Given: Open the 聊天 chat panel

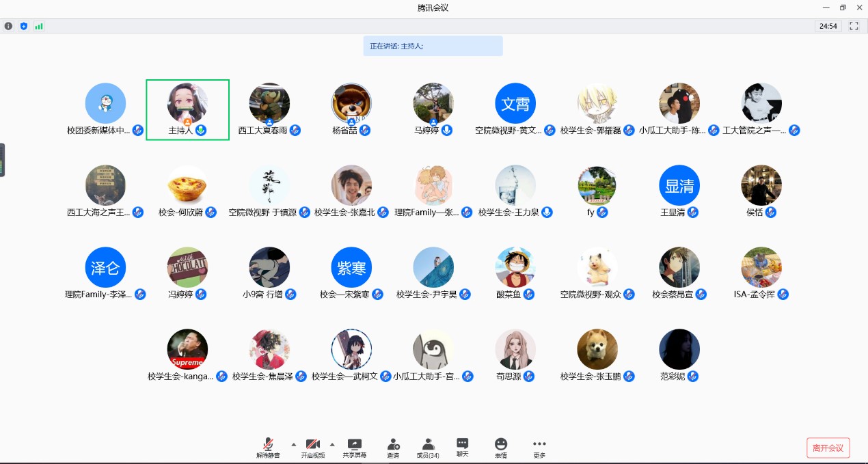Looking at the screenshot, I should point(463,448).
